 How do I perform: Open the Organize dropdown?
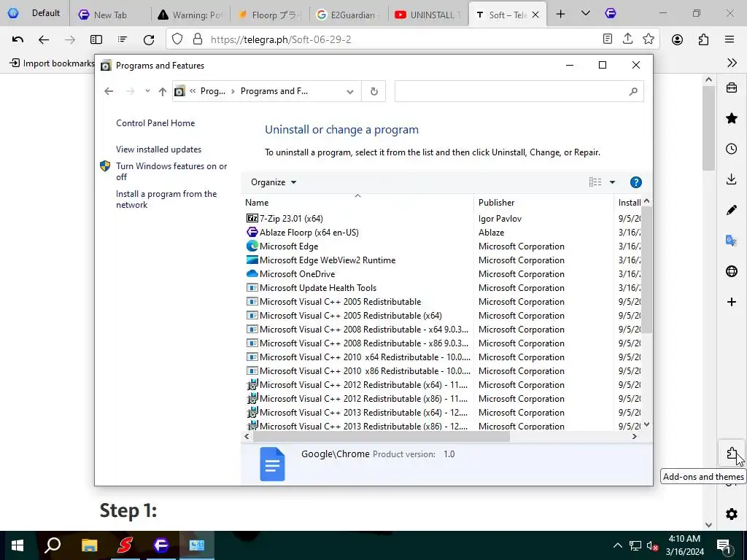pyautogui.click(x=274, y=182)
